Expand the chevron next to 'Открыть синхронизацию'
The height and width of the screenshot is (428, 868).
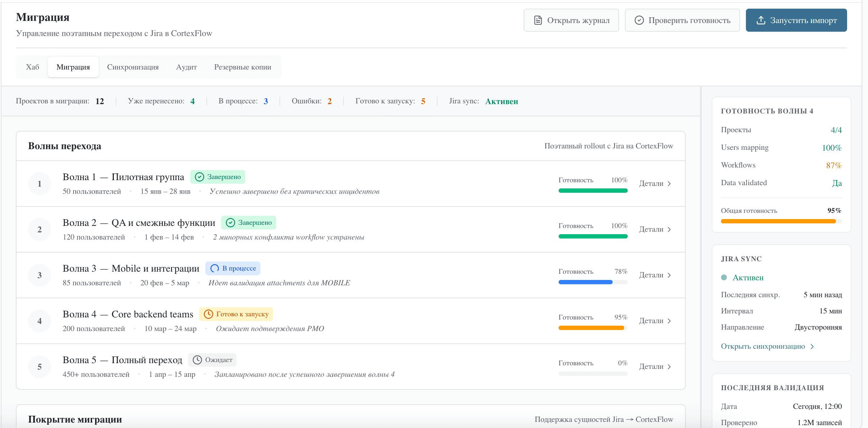click(813, 346)
